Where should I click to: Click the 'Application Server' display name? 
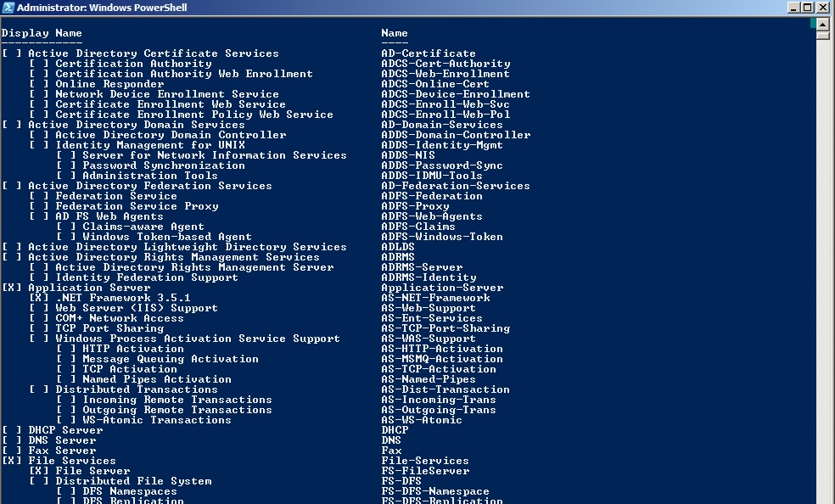point(89,288)
